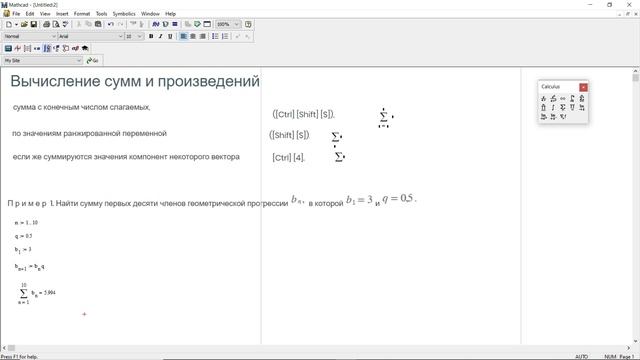Insert summation with limits from Calculus palette

click(582, 98)
